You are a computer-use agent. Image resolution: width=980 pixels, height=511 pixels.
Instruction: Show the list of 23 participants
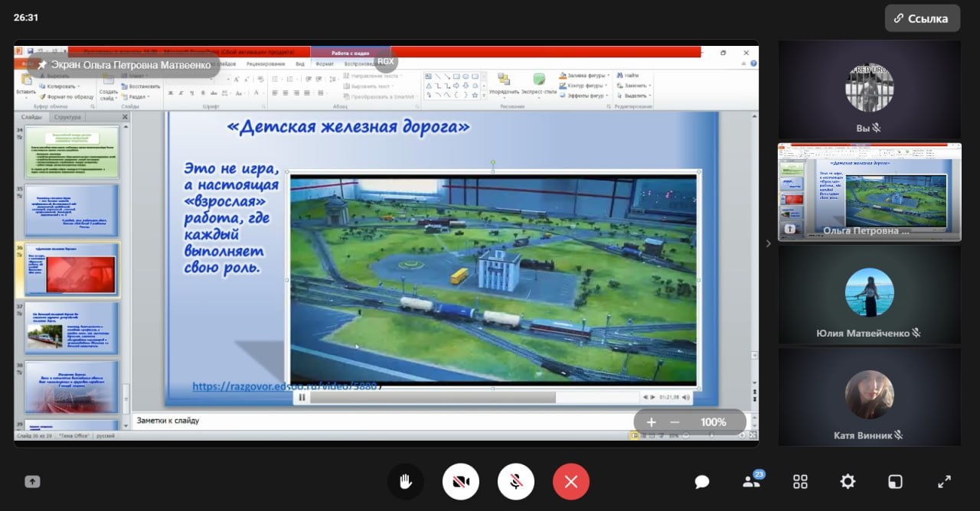[751, 481]
